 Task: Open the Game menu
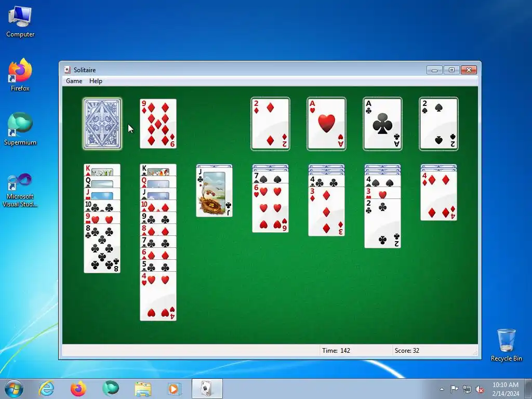pos(74,81)
